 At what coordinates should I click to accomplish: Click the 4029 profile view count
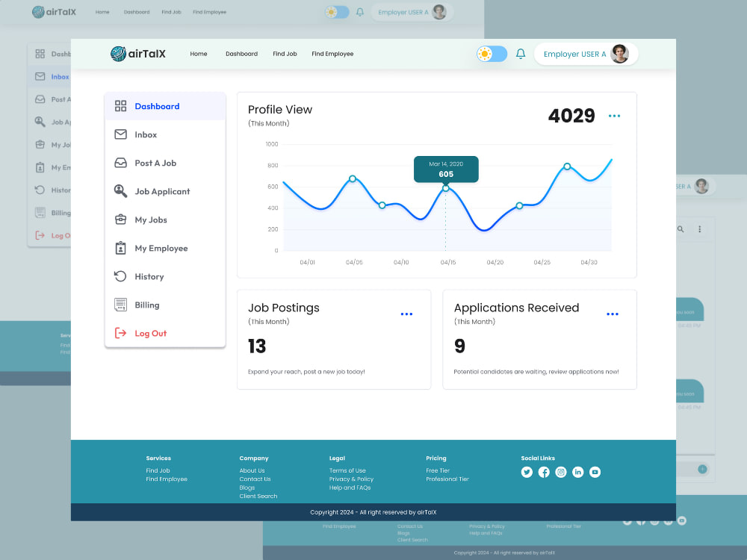tap(571, 116)
